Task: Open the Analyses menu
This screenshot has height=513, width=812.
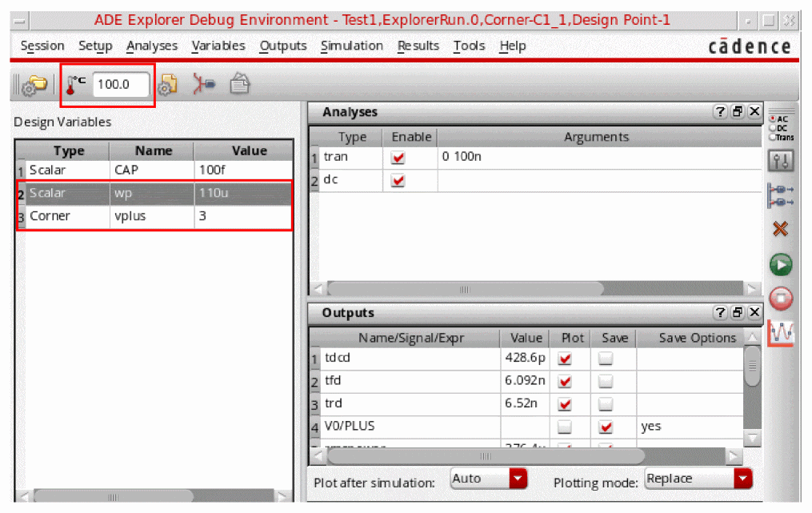Action: pyautogui.click(x=152, y=46)
